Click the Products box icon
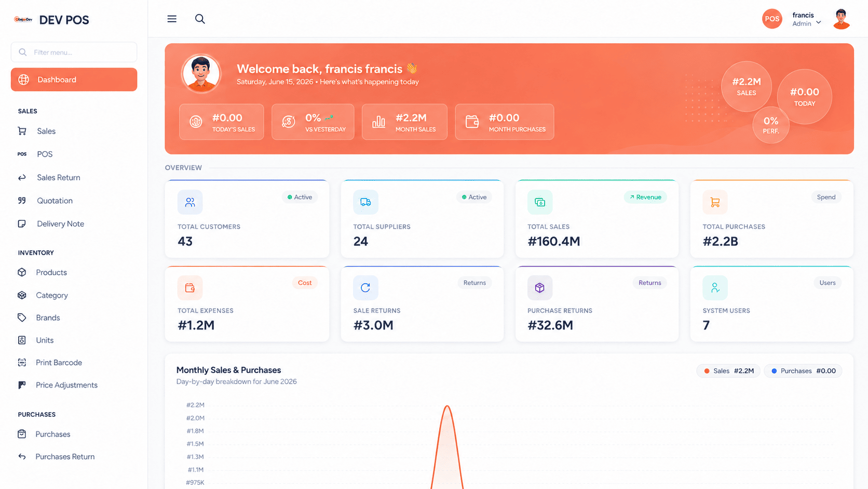The height and width of the screenshot is (489, 868). coord(22,272)
